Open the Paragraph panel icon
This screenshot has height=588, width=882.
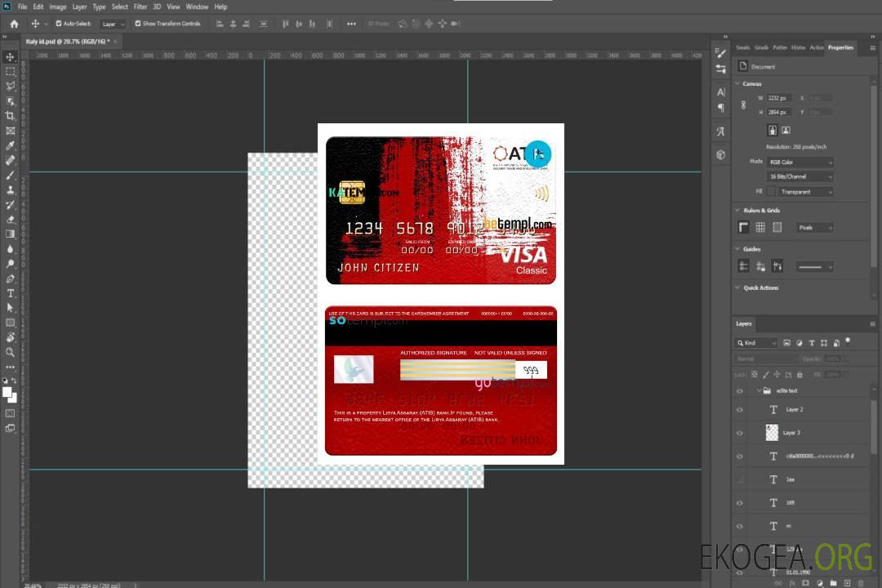(721, 108)
